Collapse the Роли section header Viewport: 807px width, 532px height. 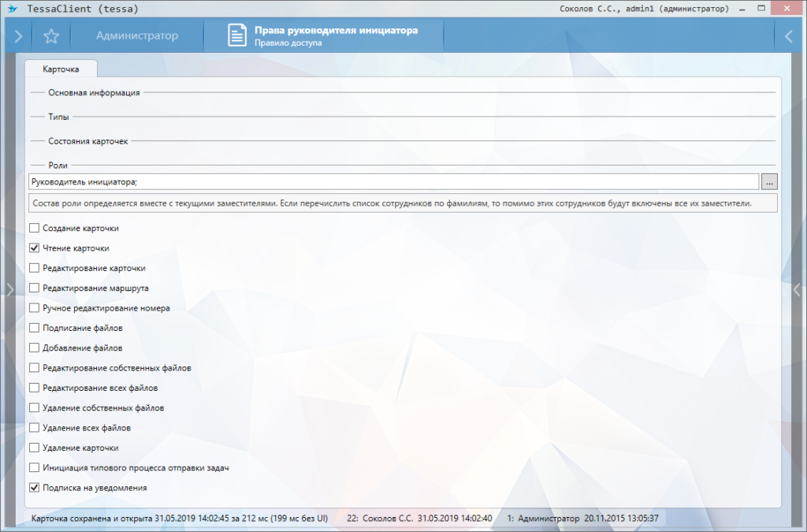coord(58,166)
